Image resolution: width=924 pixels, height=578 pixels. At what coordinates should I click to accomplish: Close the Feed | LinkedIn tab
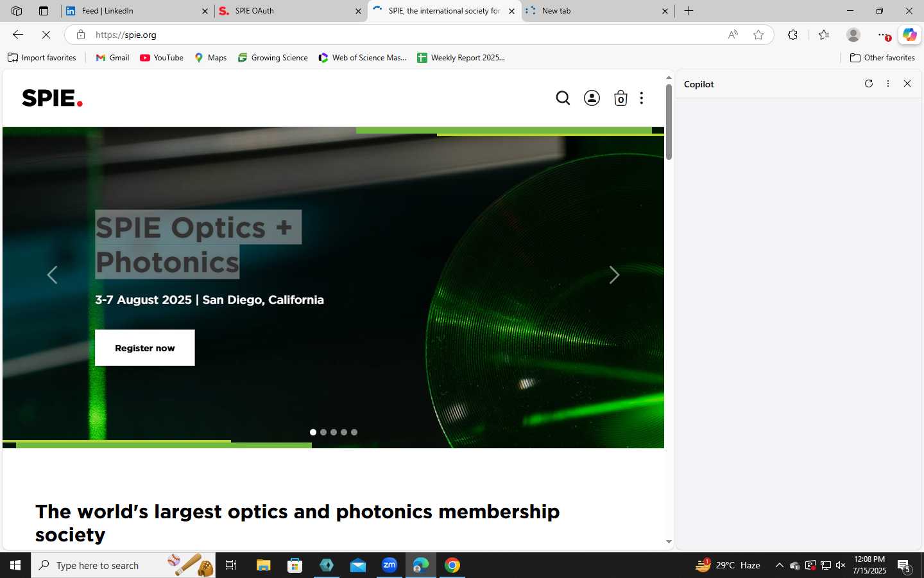[x=205, y=11]
